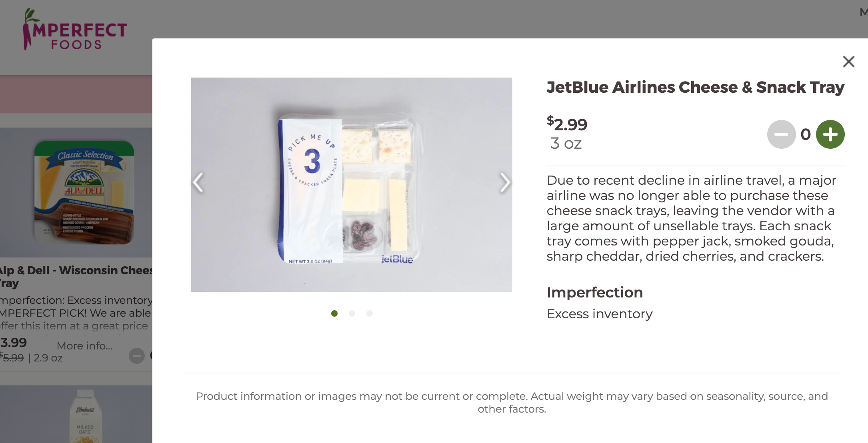Open More info for Alp & Dell tray
The width and height of the screenshot is (868, 443).
84,346
